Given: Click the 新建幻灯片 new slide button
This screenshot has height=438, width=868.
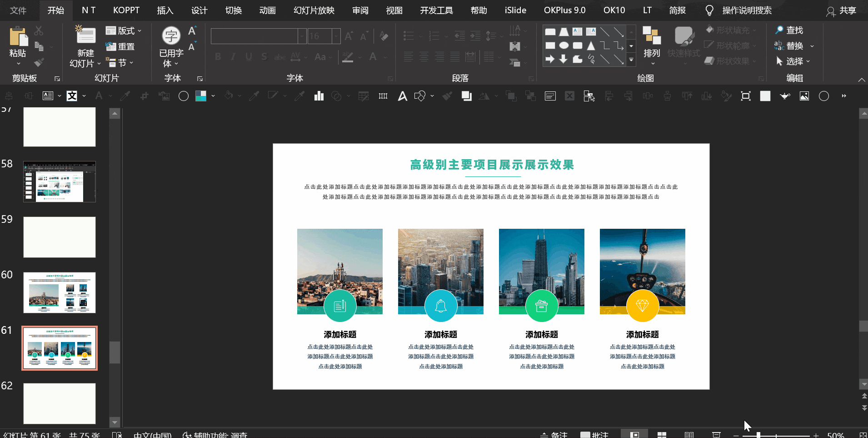Looking at the screenshot, I should [x=85, y=36].
